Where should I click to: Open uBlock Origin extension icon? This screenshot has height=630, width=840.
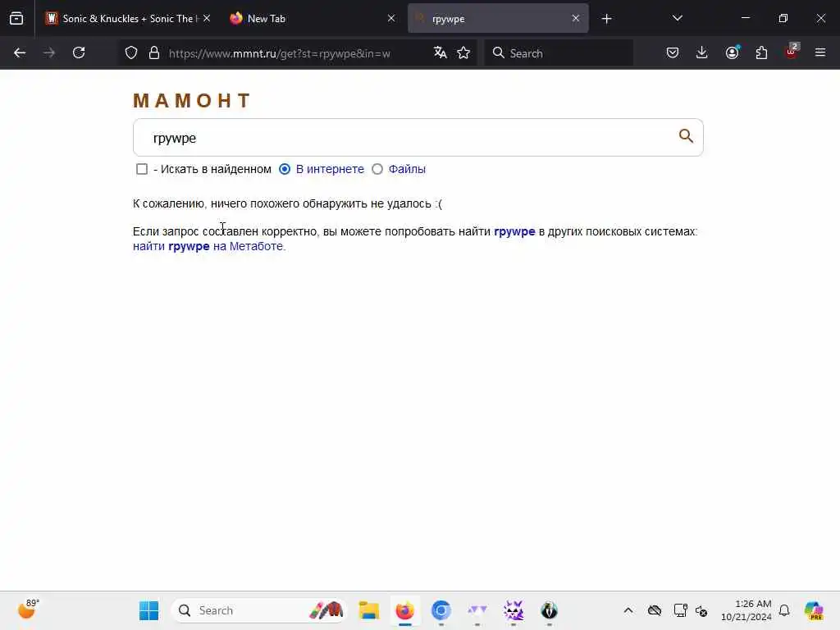click(792, 52)
